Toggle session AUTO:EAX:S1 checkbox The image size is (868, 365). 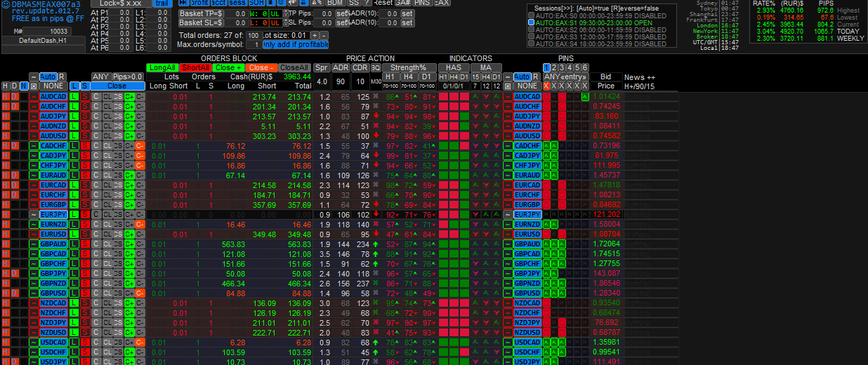point(531,22)
